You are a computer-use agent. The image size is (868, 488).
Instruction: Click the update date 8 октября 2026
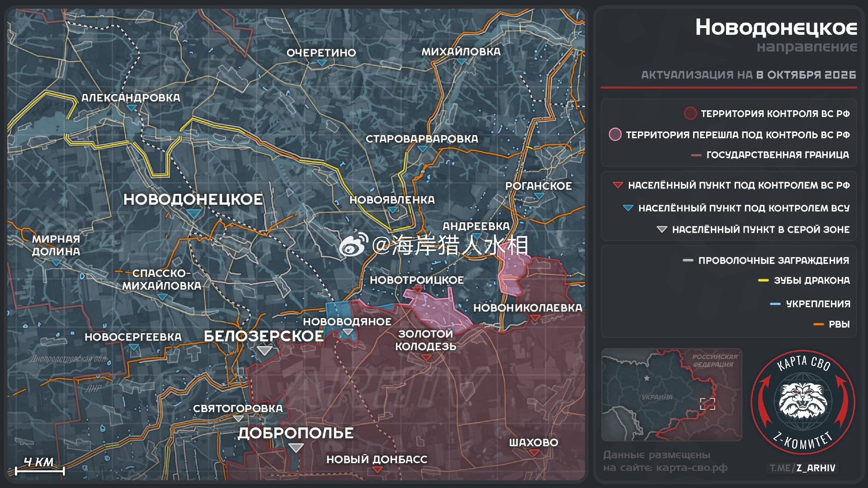click(806, 75)
